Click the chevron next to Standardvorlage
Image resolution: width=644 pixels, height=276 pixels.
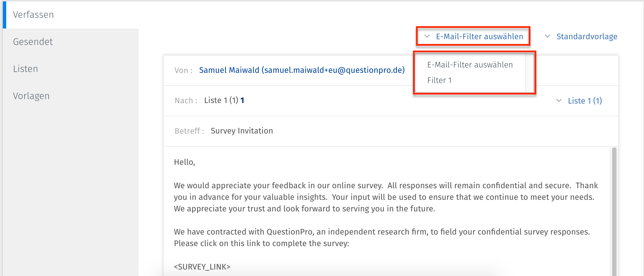(547, 36)
